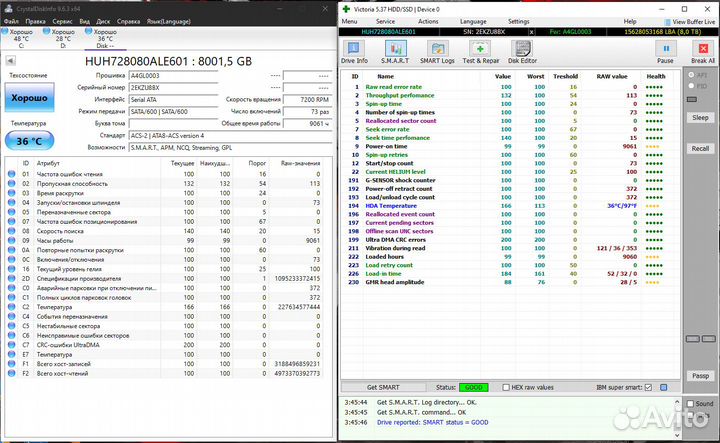Click the Passp button
Screen dimensions: 720x443
point(700,376)
